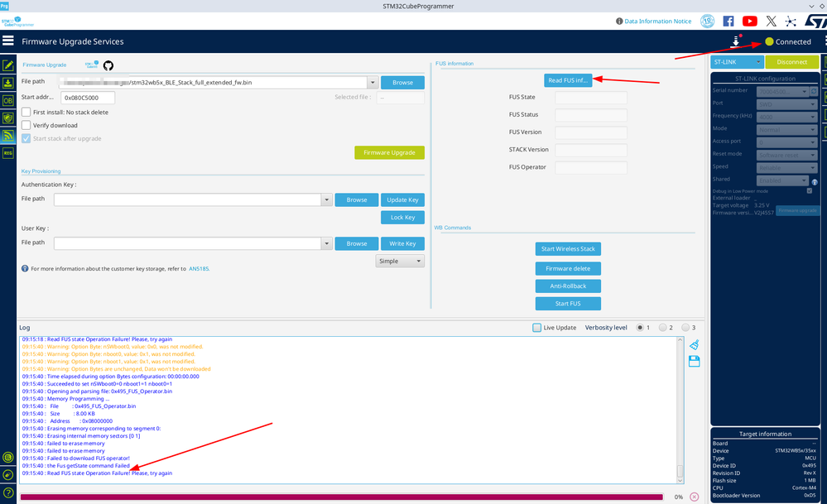Viewport: 827px width, 504px height.
Task: Browse for the firmware file path
Action: click(x=402, y=82)
